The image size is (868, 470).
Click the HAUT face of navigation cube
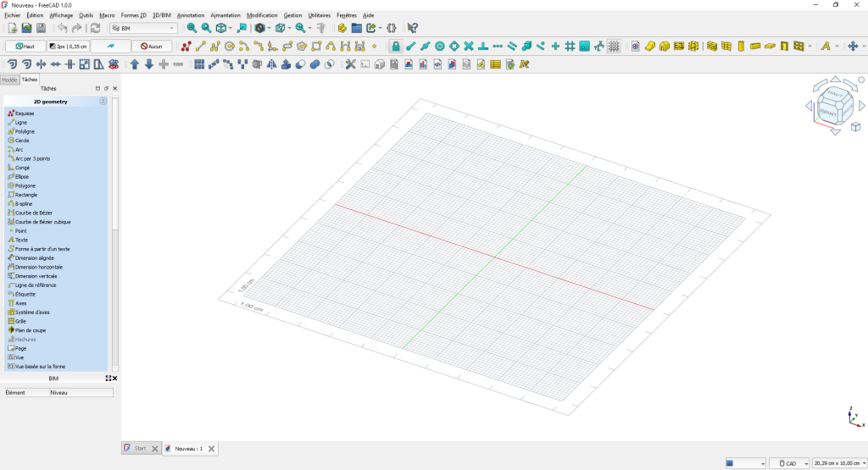(835, 95)
